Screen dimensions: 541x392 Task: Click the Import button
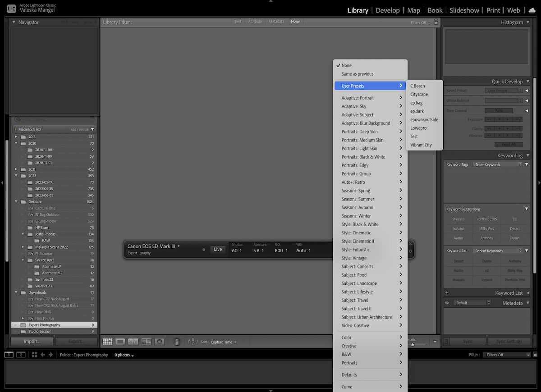(31, 341)
